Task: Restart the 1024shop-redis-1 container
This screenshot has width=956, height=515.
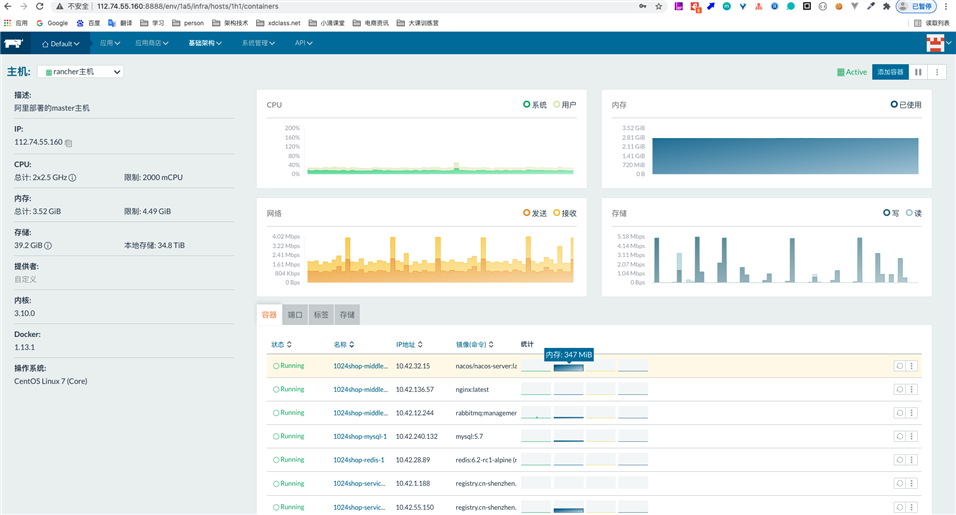Action: [899, 460]
